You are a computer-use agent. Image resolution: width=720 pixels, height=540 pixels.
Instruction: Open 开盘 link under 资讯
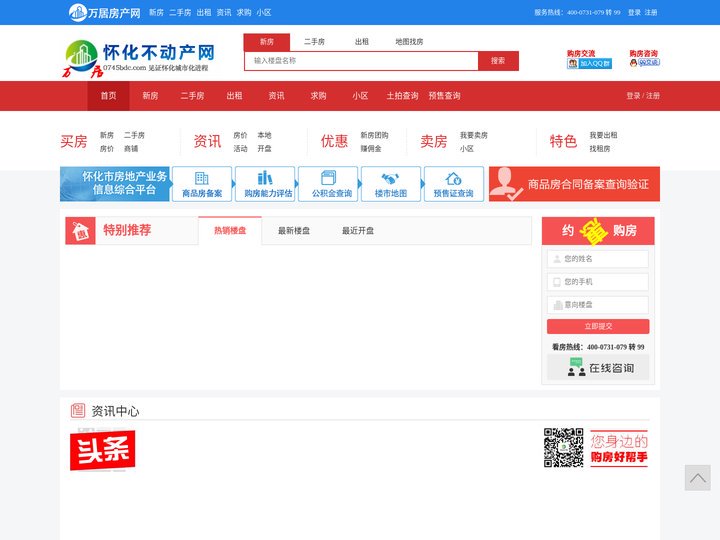click(x=264, y=149)
